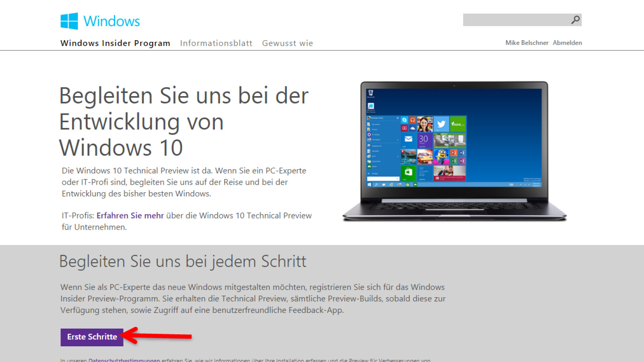This screenshot has width=644, height=362.
Task: Click the Abmelden sign-out link
Action: 567,43
